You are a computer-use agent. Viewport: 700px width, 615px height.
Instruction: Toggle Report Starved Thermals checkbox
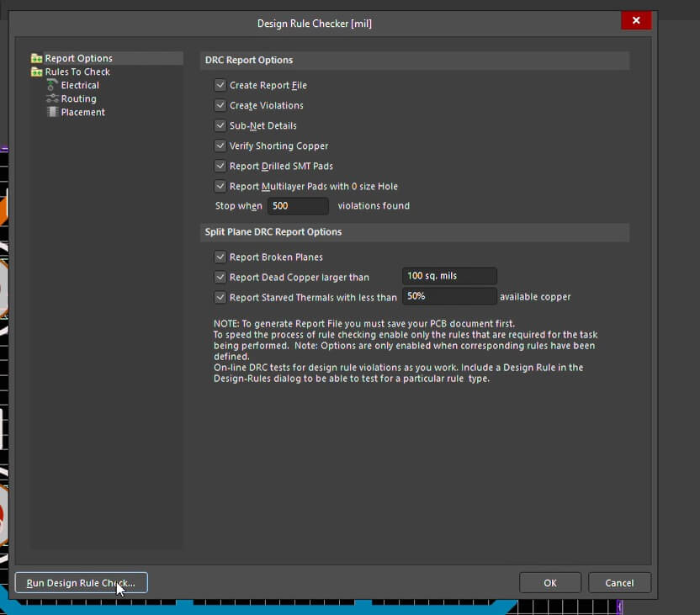coord(220,297)
